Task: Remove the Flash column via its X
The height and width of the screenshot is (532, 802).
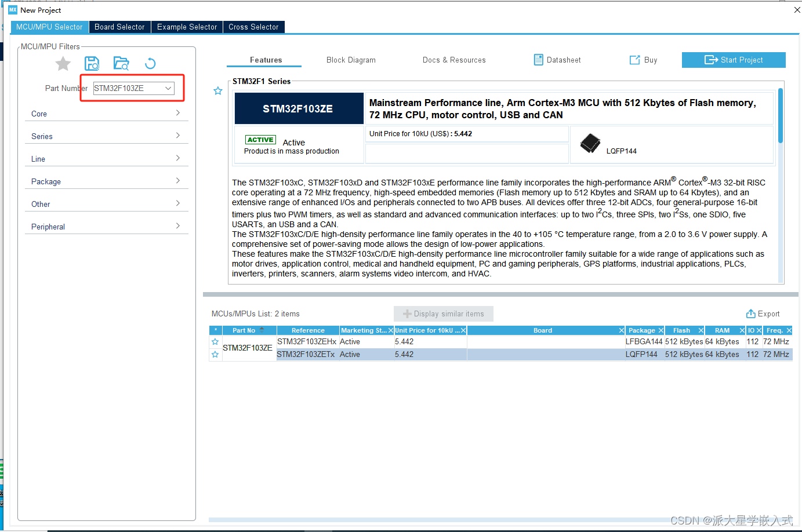Action: click(x=701, y=330)
